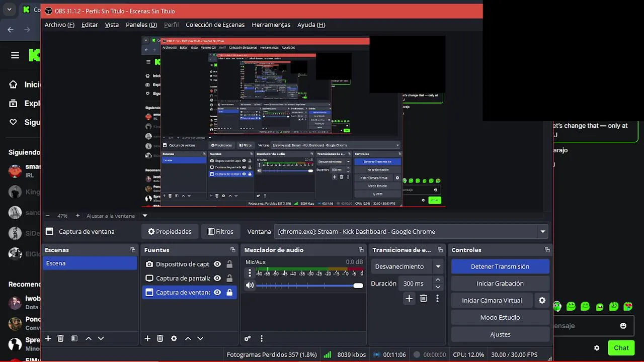The image size is (644, 362).
Task: Mute the Mic/Aux speaker icon
Action: pyautogui.click(x=250, y=286)
